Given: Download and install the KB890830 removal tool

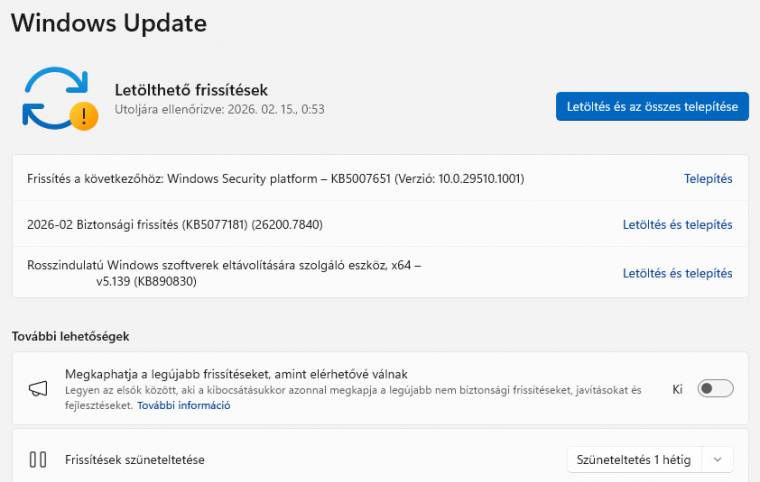Looking at the screenshot, I should pyautogui.click(x=677, y=273).
